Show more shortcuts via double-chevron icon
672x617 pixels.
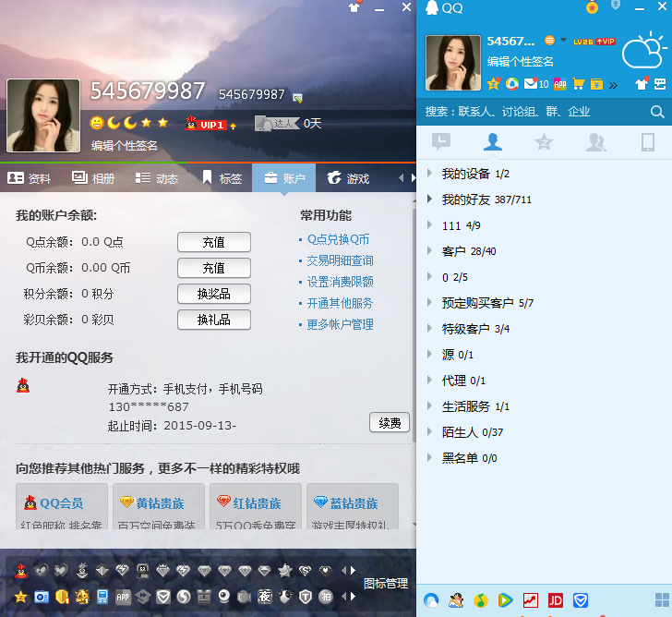[x=613, y=85]
